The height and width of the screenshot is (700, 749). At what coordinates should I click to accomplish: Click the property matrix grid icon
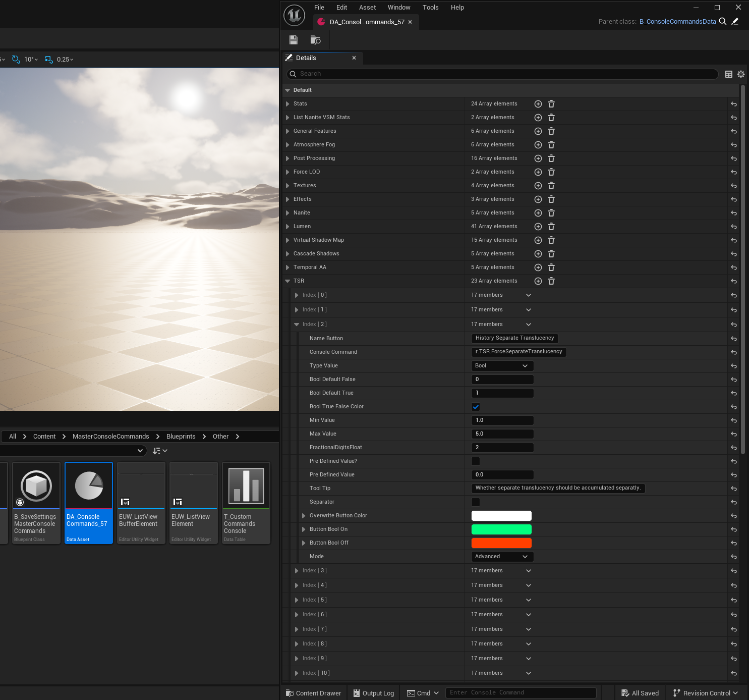pos(728,74)
